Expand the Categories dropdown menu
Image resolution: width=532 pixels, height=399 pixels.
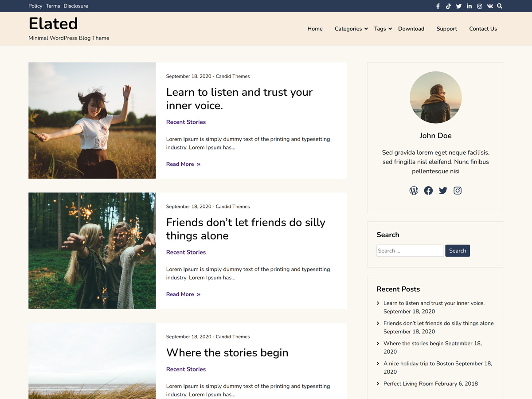tap(348, 28)
